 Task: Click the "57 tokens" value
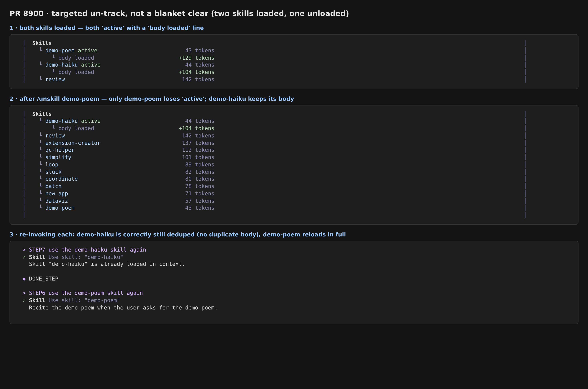(x=200, y=201)
